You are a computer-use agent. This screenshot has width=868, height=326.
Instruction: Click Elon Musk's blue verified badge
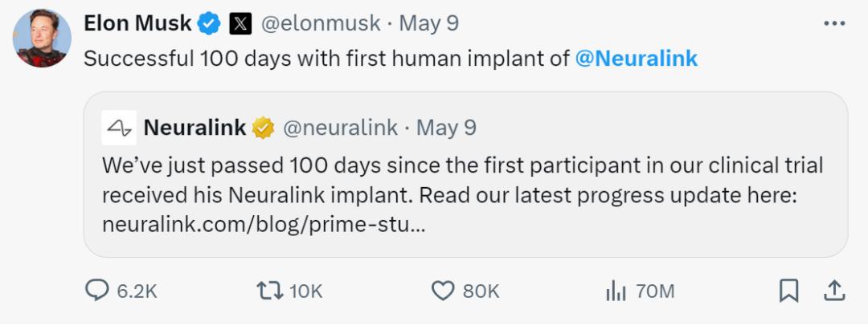tap(210, 24)
